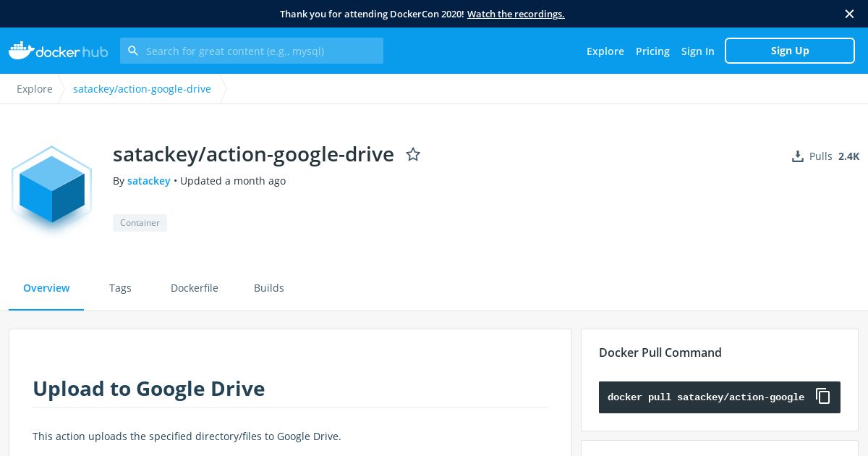Click the Pulls count 2.4K
The height and width of the screenshot is (456, 868).
[849, 156]
